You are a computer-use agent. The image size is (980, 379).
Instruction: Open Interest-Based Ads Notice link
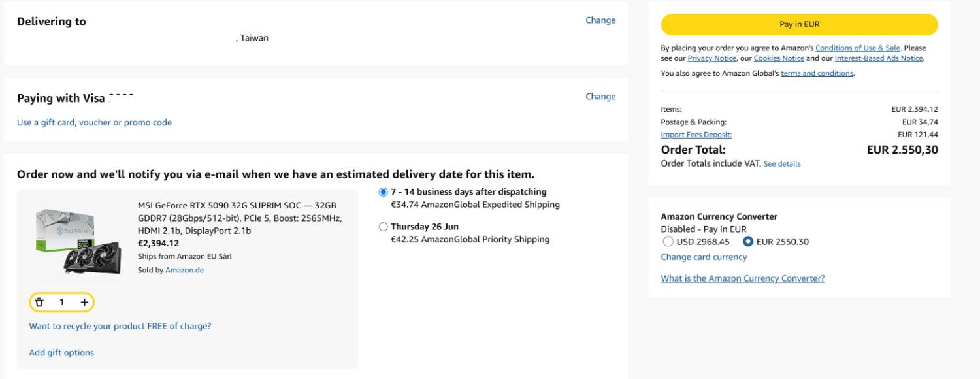[879, 58]
